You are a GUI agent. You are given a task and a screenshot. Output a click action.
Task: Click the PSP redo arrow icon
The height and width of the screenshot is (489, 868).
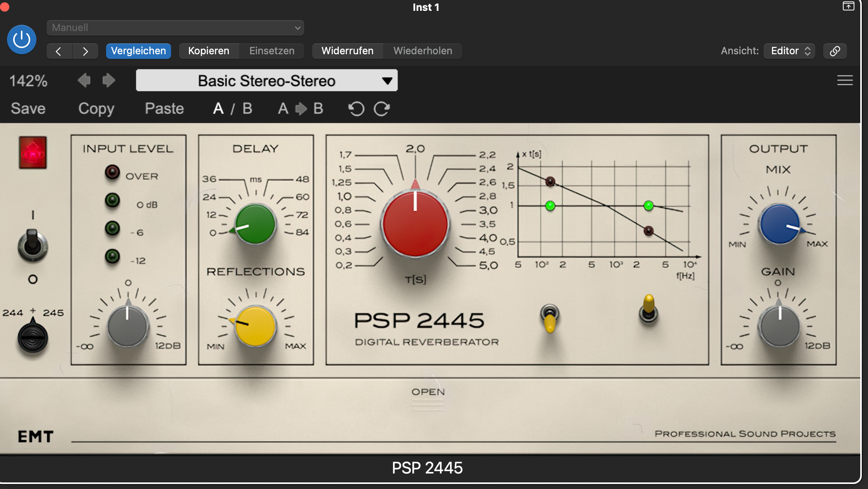[x=382, y=109]
